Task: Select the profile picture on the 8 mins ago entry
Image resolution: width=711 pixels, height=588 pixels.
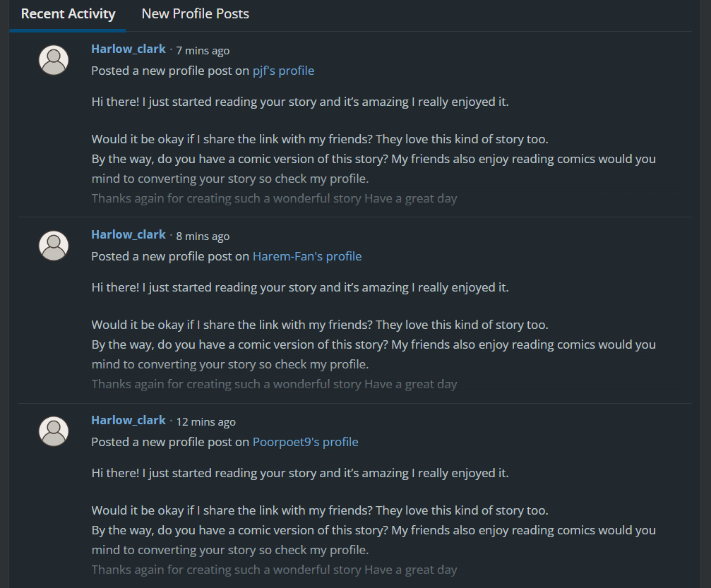Action: pos(53,245)
